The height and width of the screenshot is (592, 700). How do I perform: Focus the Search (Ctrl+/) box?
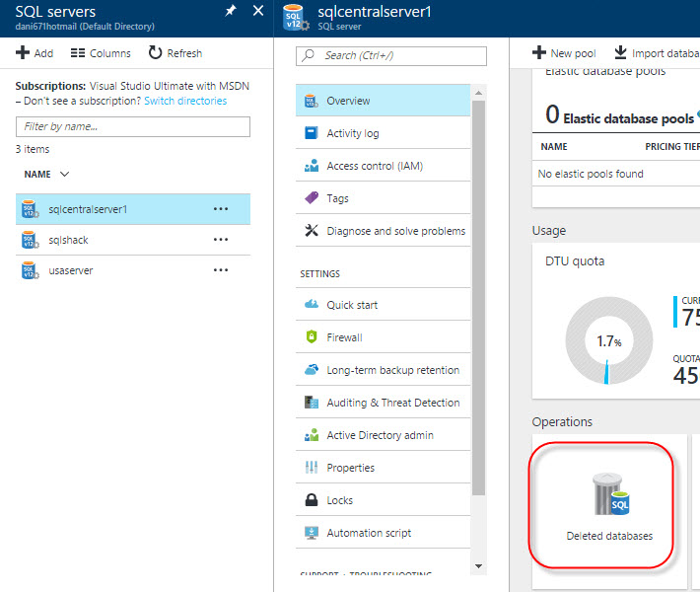tap(391, 56)
